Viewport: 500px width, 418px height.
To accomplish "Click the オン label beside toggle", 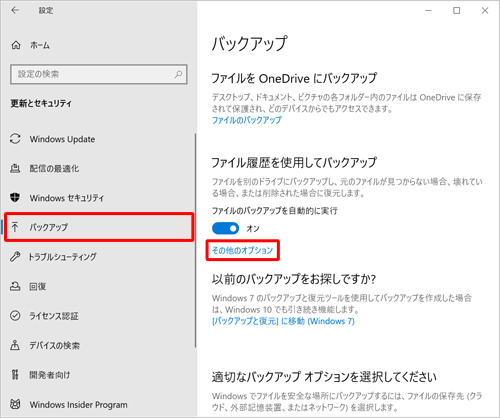I will (x=253, y=228).
